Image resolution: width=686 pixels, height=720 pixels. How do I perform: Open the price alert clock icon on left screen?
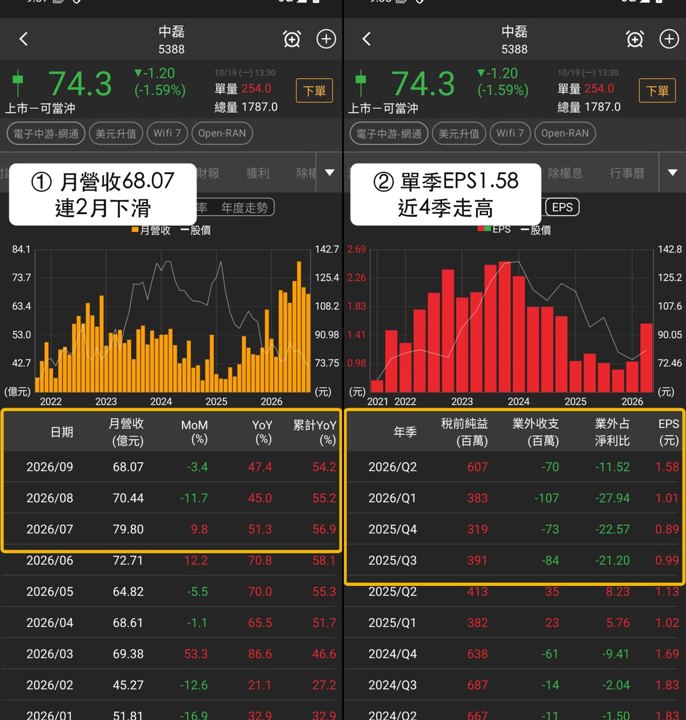(292, 39)
